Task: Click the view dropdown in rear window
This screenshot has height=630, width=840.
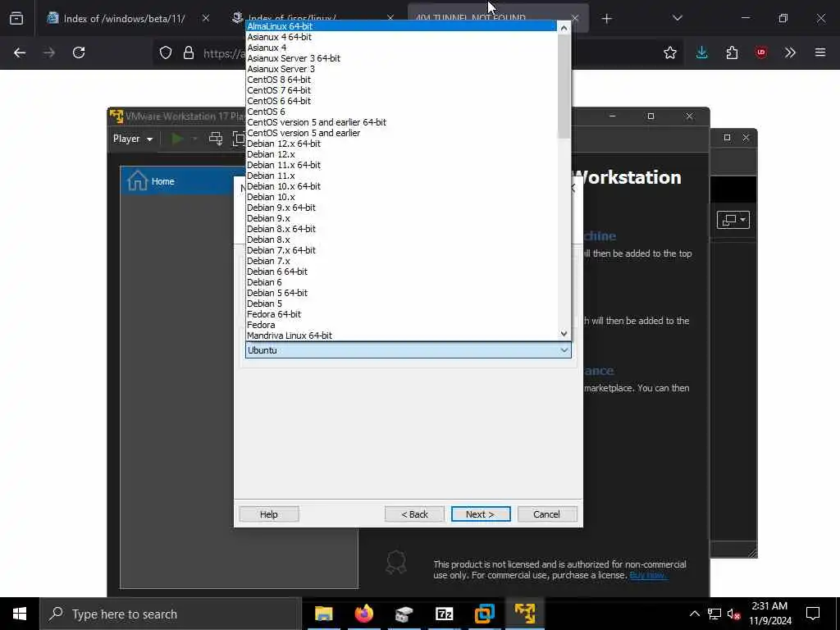Action: (x=733, y=220)
